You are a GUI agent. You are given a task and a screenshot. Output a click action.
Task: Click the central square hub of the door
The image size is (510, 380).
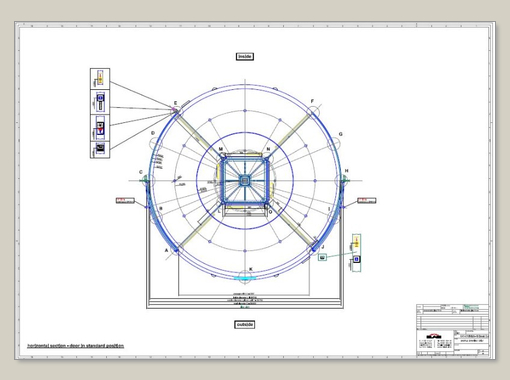point(245,181)
